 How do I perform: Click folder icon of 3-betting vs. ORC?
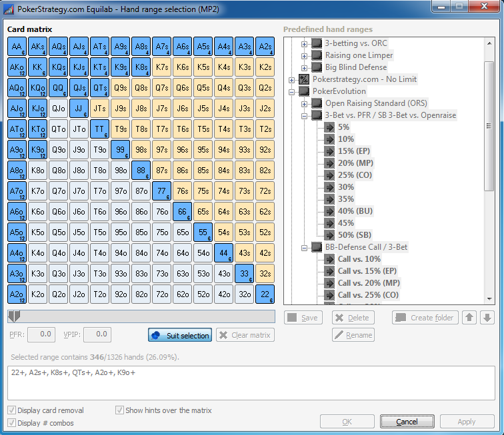[317, 43]
